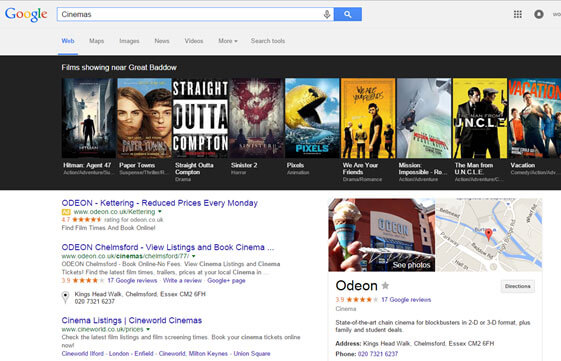The image size is (561, 361).
Task: Click the Sinister 2 title text
Action: click(244, 165)
